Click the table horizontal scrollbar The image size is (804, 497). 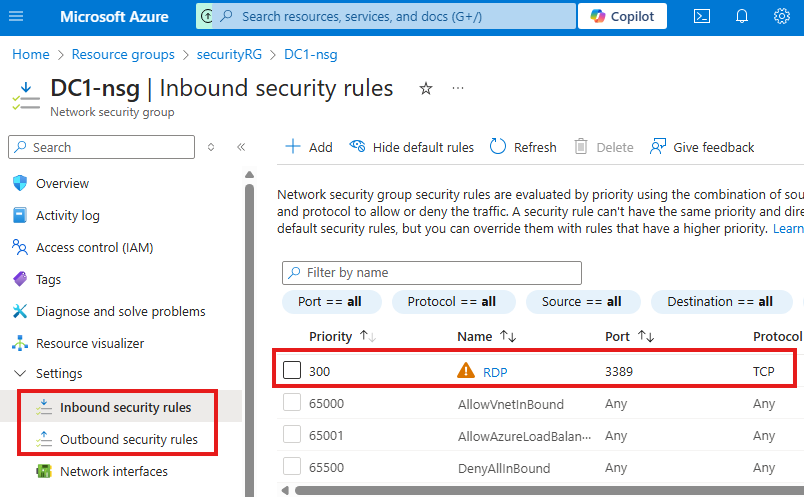click(549, 490)
